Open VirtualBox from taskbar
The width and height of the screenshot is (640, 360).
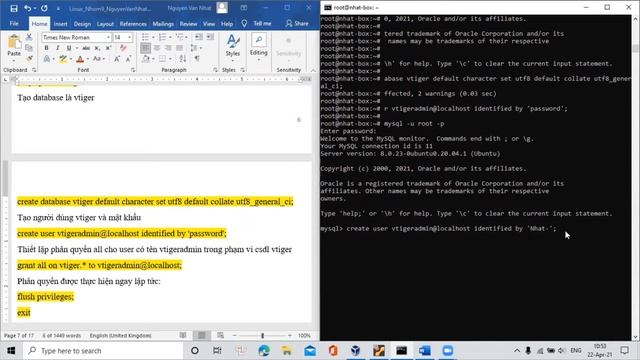pos(356,351)
